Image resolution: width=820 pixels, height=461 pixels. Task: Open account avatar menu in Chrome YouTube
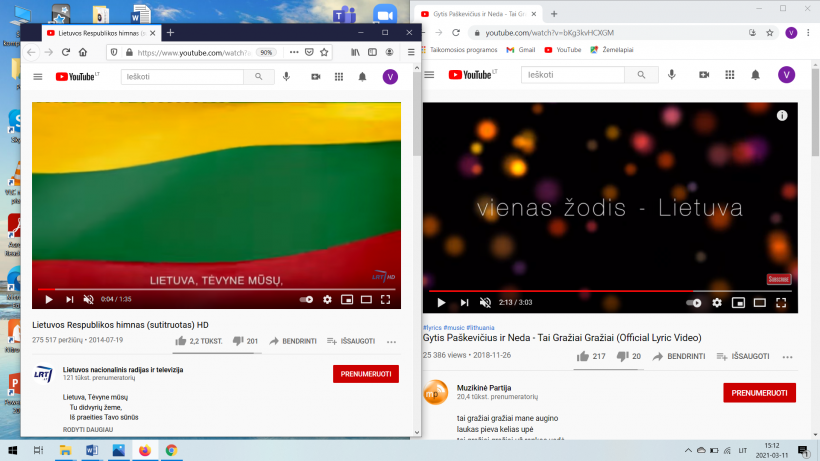[787, 75]
